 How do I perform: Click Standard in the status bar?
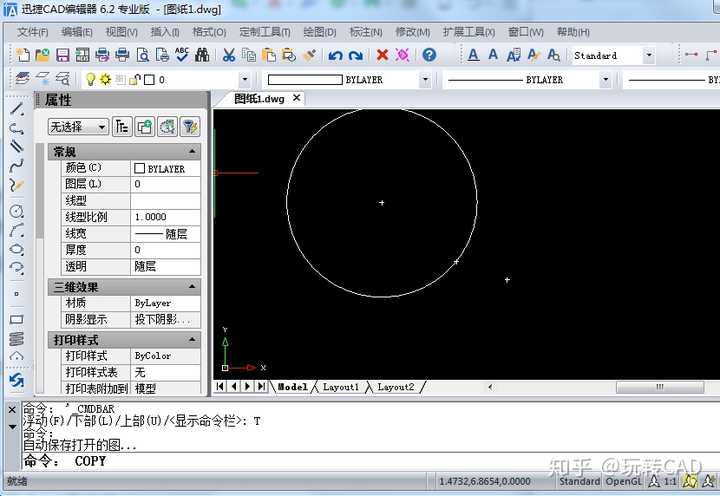coord(579,481)
